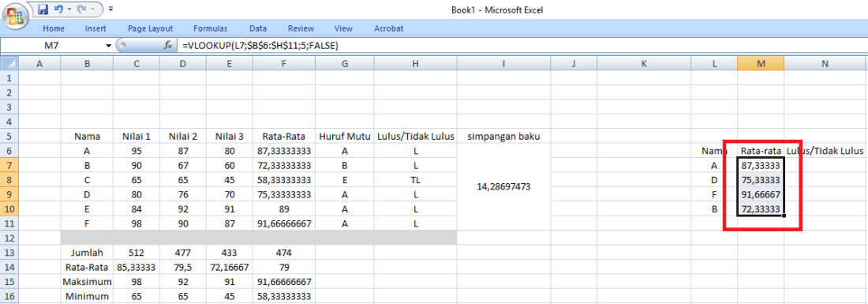Click the gray shaded row 12 cell

pyautogui.click(x=259, y=238)
